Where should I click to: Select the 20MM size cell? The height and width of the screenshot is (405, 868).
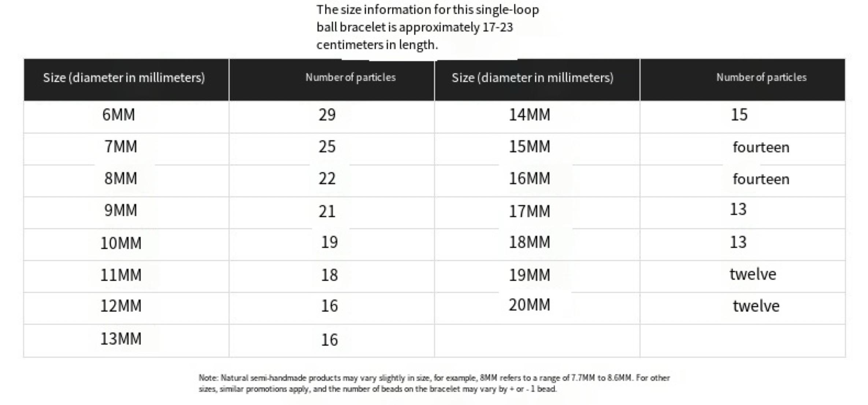(x=529, y=305)
